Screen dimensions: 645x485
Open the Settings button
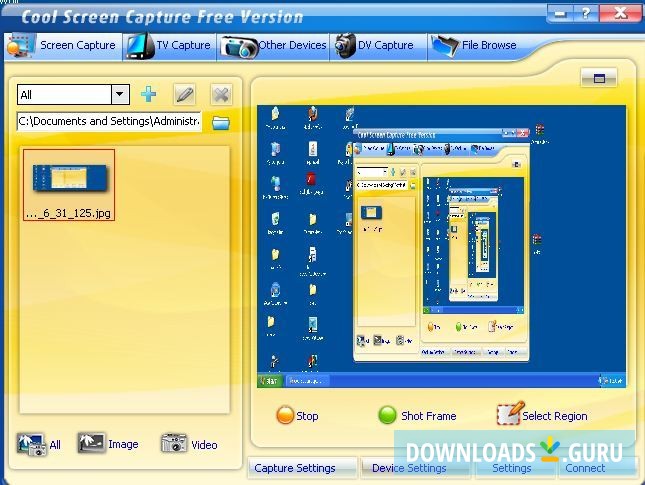click(516, 468)
